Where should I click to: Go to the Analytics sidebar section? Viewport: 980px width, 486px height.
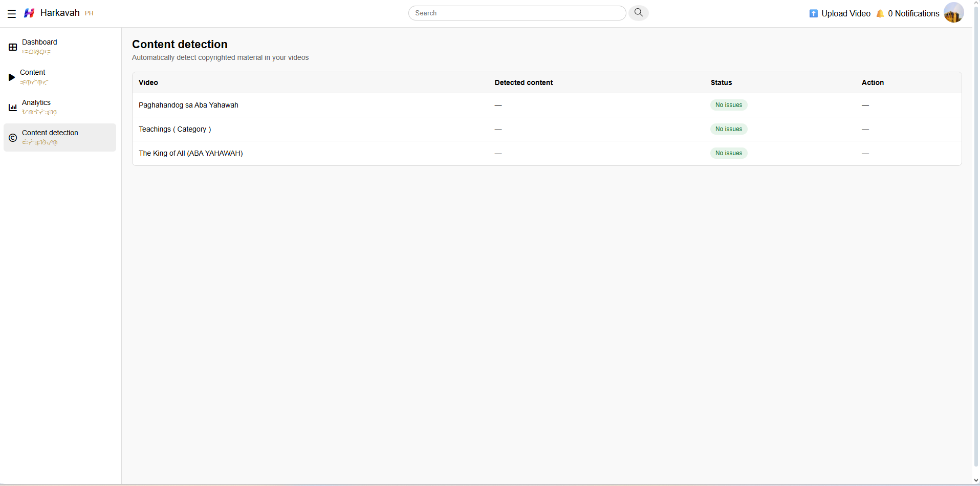point(36,103)
